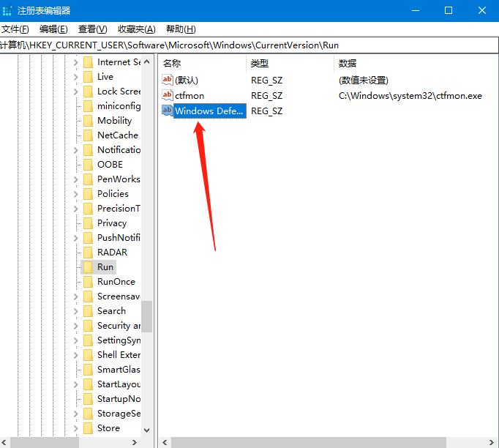This screenshot has height=448, width=499.
Task: Click the Policies folder icon
Action: [88, 194]
